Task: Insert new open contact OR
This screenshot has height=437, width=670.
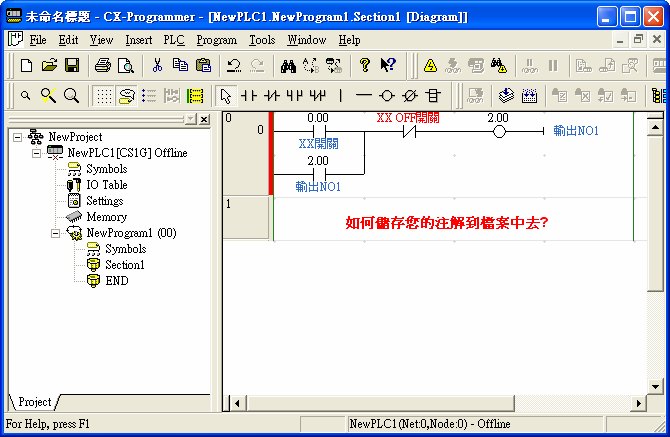Action: pos(295,96)
